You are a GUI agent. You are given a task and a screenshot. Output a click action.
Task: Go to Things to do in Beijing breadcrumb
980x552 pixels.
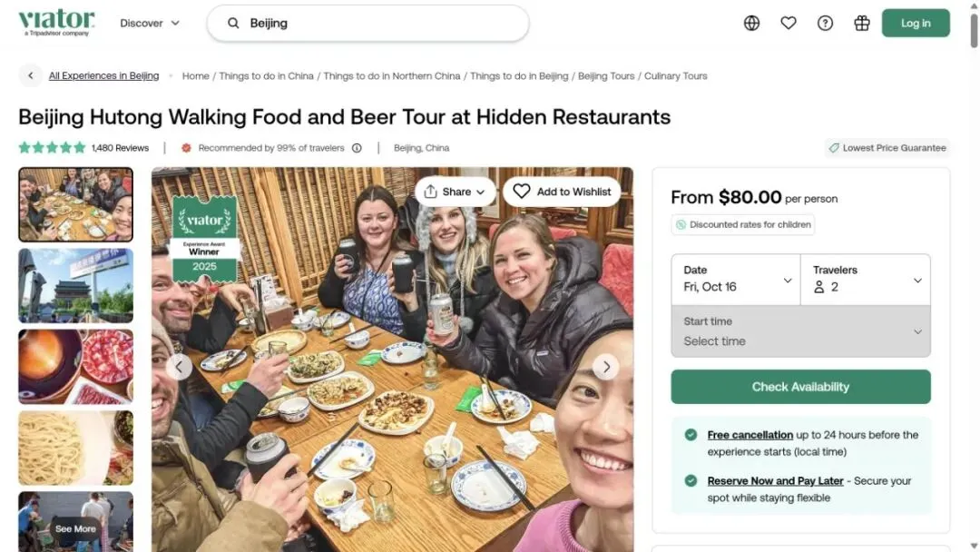pyautogui.click(x=519, y=75)
